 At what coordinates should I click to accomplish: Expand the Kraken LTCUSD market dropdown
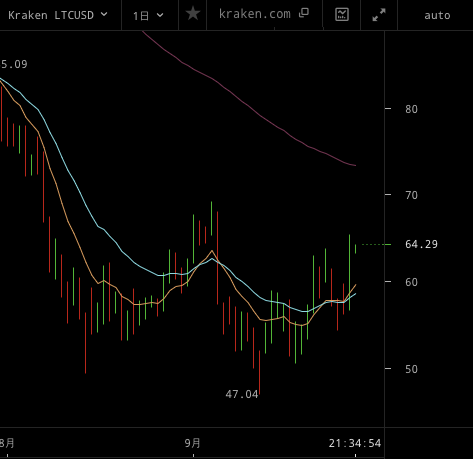[x=58, y=15]
